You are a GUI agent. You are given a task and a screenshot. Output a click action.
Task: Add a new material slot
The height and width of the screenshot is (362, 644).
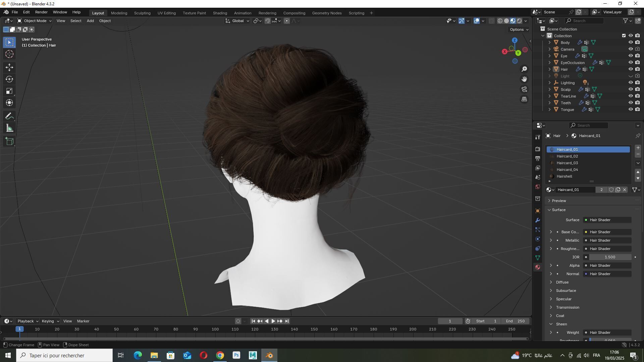pyautogui.click(x=638, y=148)
